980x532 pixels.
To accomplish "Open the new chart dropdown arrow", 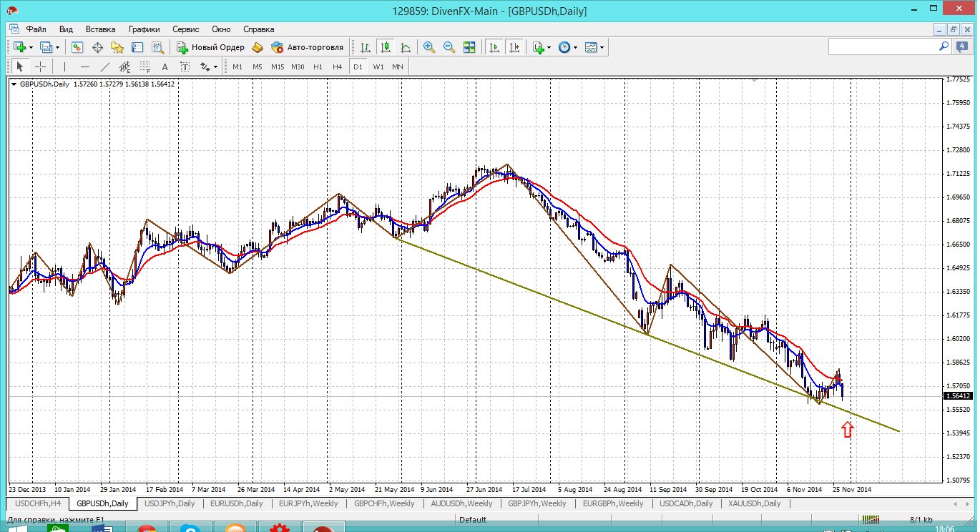I will (x=30, y=47).
